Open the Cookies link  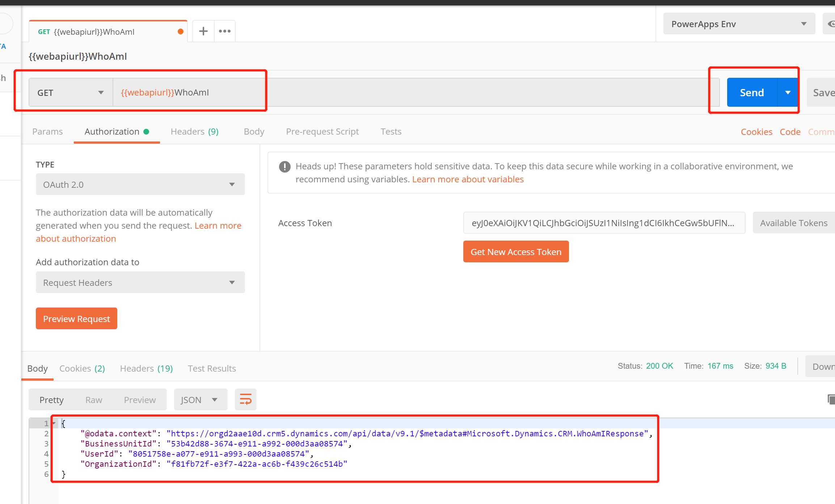(x=756, y=132)
